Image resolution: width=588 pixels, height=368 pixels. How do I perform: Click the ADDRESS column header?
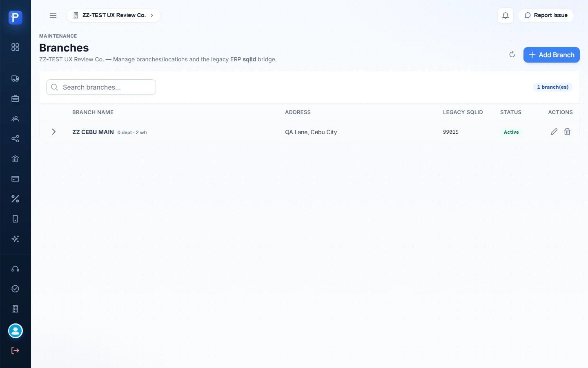[x=298, y=112]
